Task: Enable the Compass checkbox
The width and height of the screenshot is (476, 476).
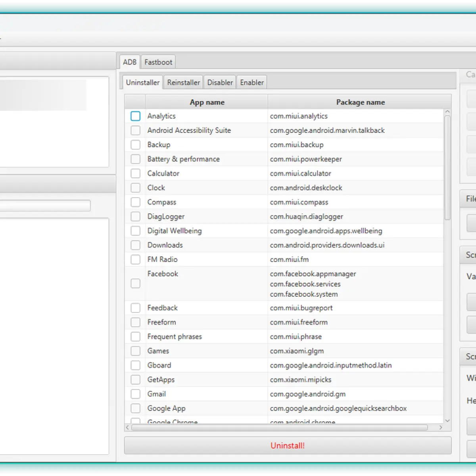Action: (135, 202)
